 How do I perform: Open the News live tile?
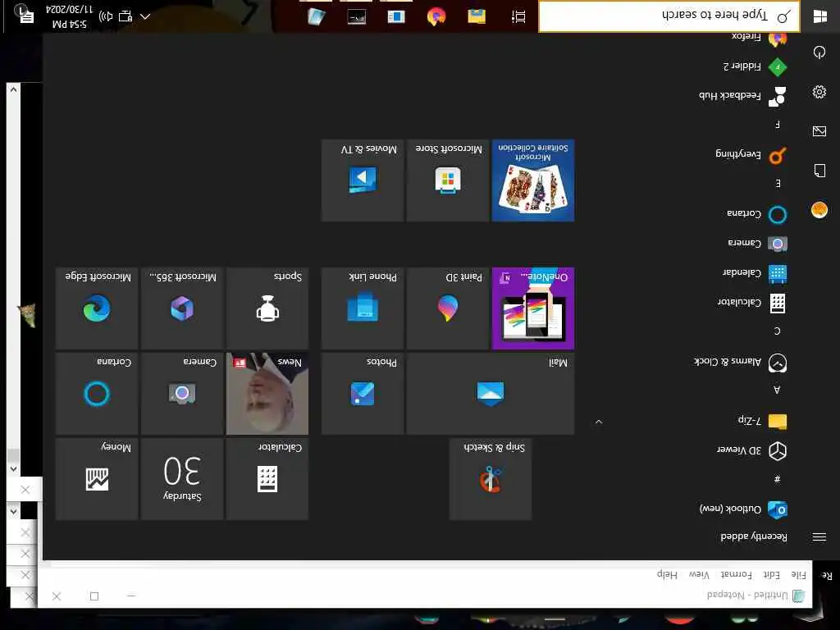click(267, 393)
